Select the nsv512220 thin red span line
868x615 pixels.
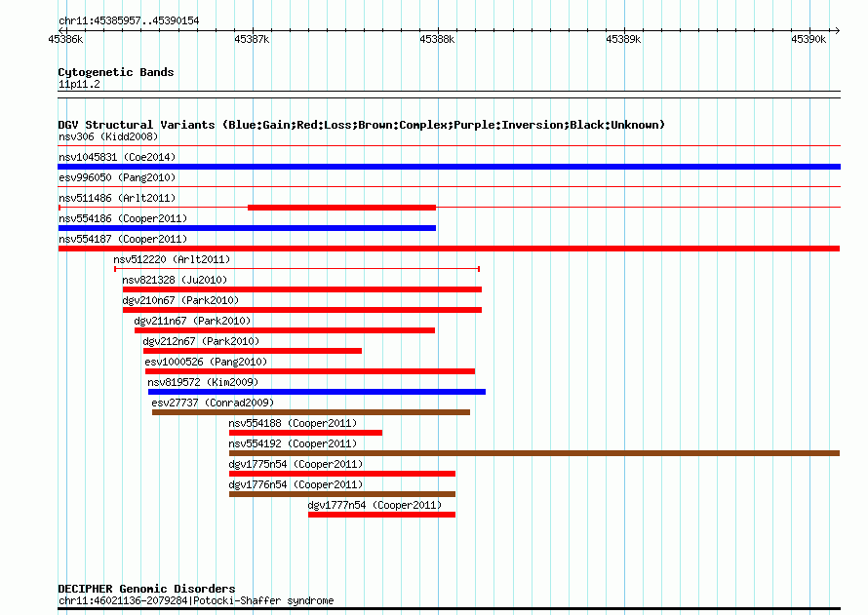tap(296, 269)
